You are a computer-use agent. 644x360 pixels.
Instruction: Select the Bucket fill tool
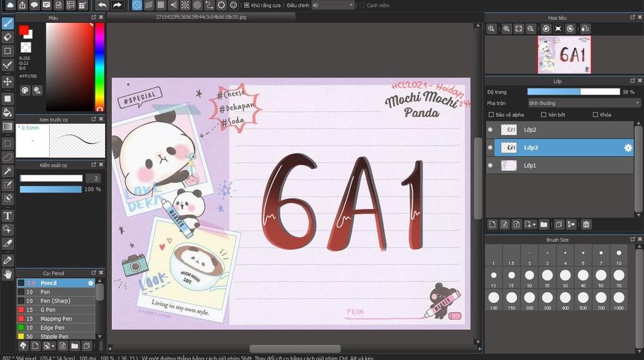8,112
